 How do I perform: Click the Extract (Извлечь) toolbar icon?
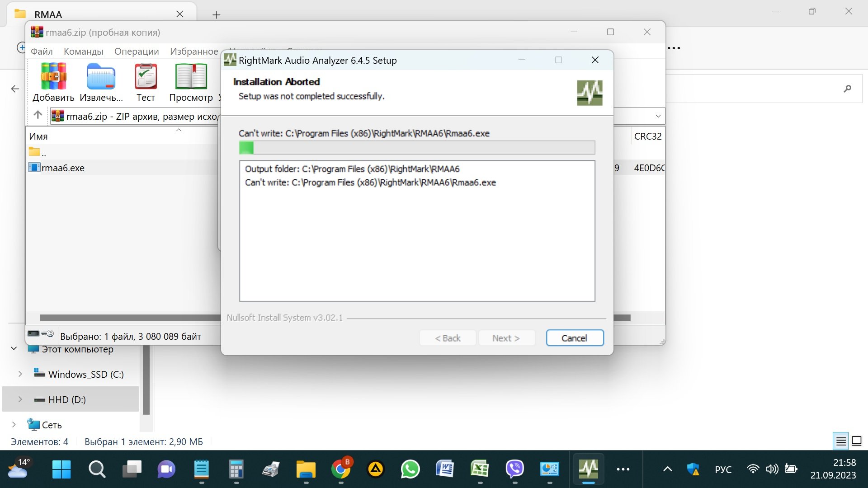101,77
